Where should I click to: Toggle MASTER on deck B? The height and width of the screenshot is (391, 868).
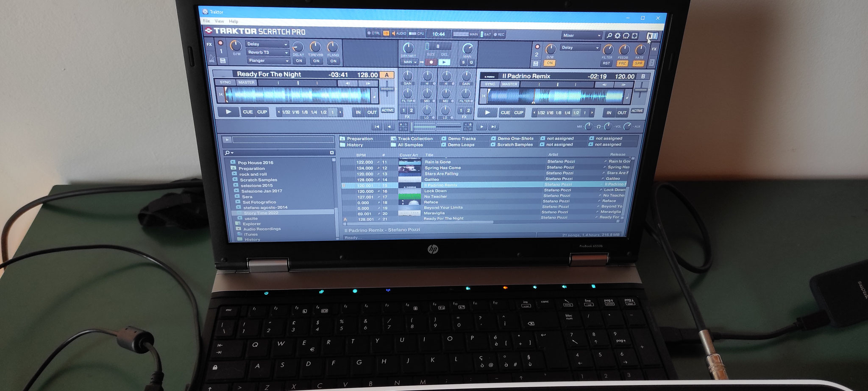pyautogui.click(x=509, y=84)
